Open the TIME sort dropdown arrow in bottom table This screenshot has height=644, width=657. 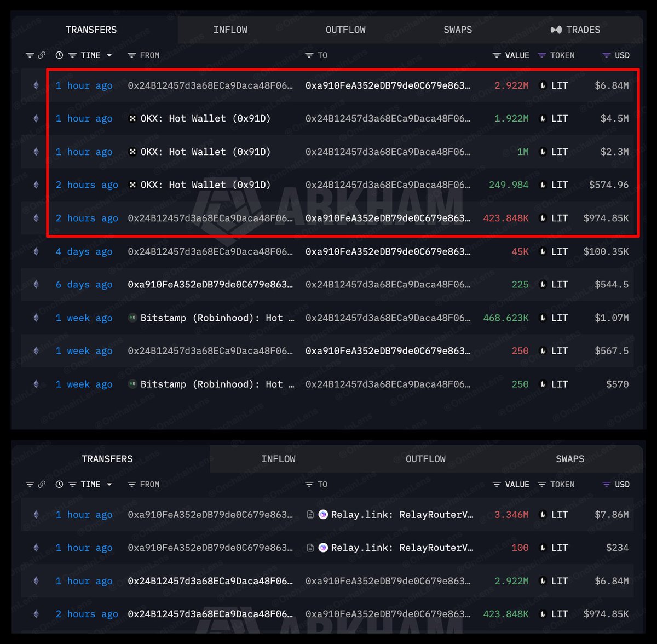point(109,485)
